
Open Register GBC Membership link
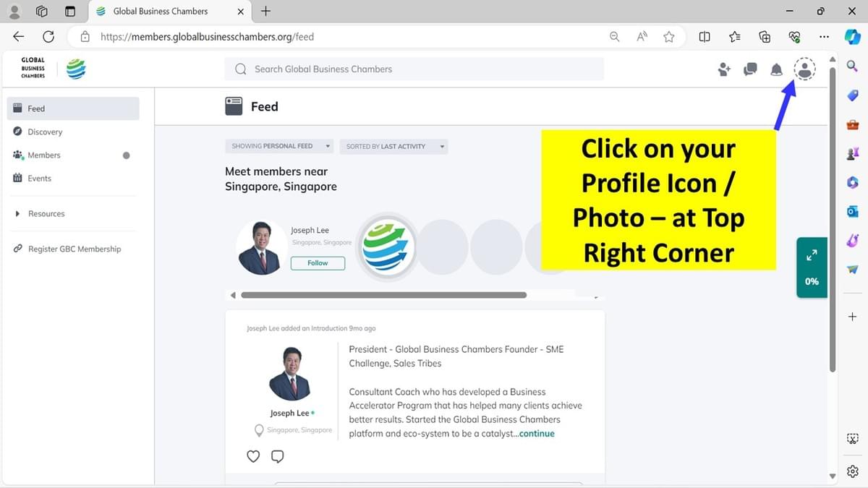click(73, 249)
